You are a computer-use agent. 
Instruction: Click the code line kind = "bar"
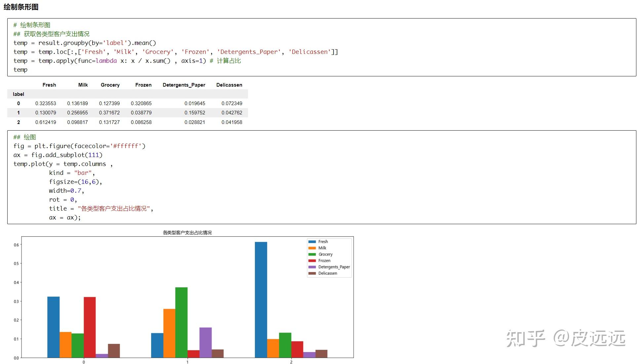[72, 173]
